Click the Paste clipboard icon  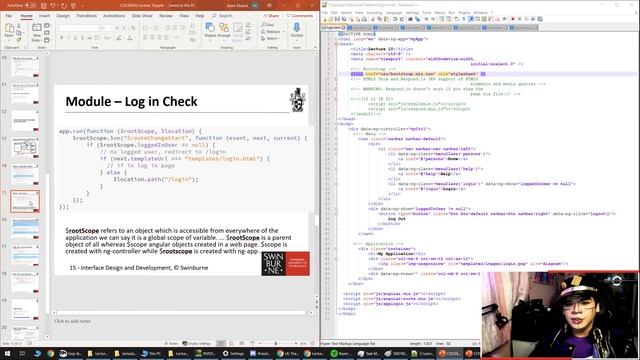point(9,29)
